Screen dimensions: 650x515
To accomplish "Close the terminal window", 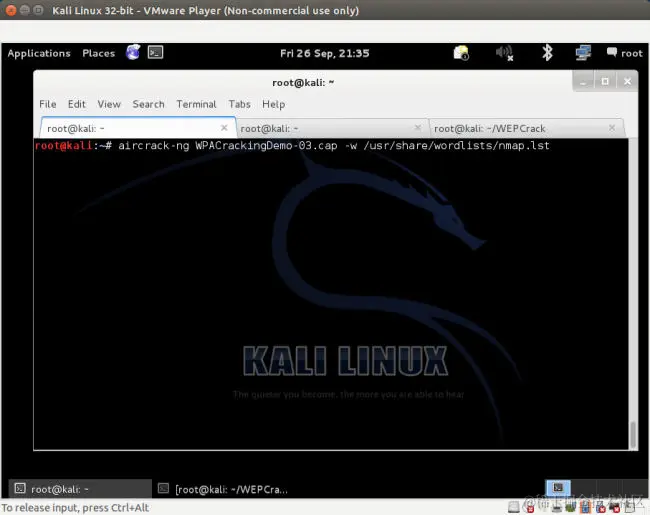I will (x=627, y=82).
